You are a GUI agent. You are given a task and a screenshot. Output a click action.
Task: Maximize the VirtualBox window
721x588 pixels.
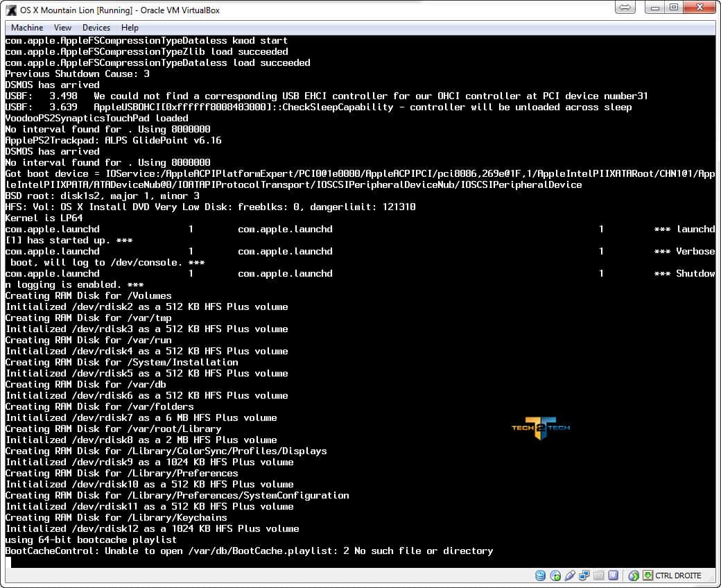tap(674, 8)
